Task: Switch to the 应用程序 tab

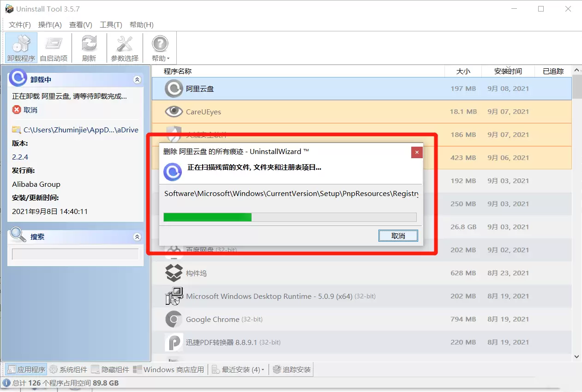Action: click(x=25, y=369)
